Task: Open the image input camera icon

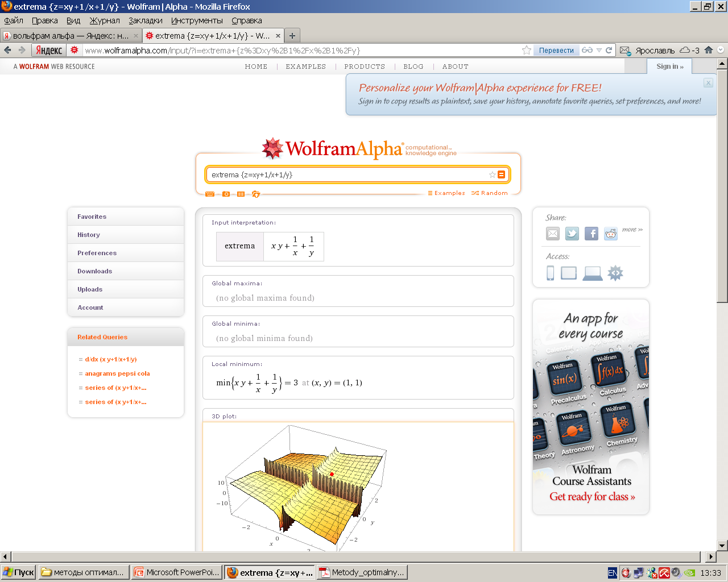Action: (x=226, y=194)
